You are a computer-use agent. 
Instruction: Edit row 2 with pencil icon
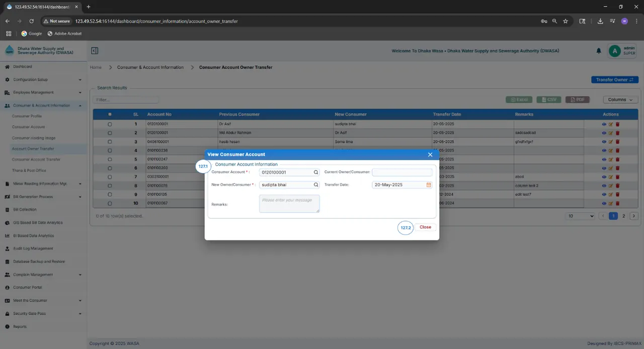click(611, 133)
